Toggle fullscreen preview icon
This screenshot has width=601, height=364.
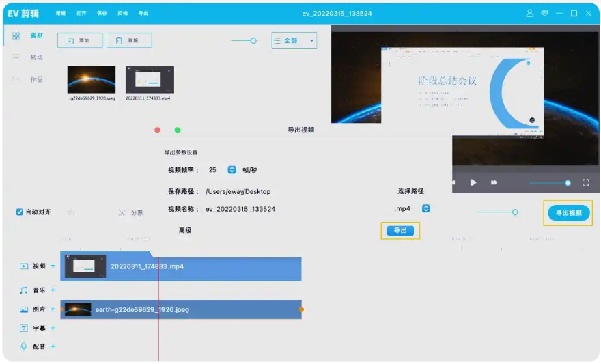(x=586, y=183)
